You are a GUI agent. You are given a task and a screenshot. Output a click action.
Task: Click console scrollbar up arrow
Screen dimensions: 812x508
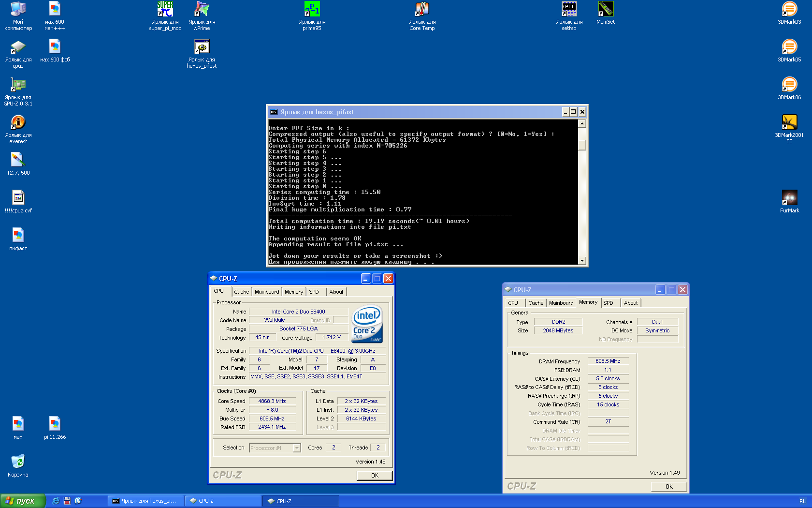582,123
